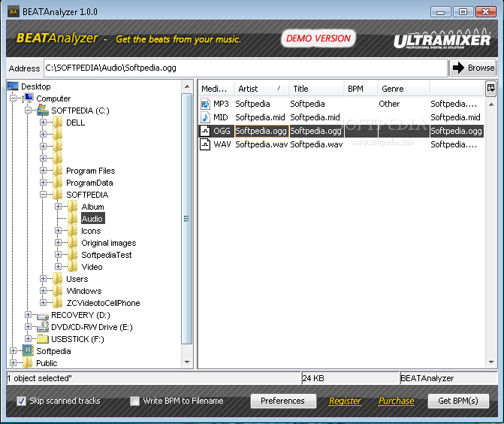The height and width of the screenshot is (424, 504).
Task: Click the 1 object selected status text
Action: [x=39, y=378]
